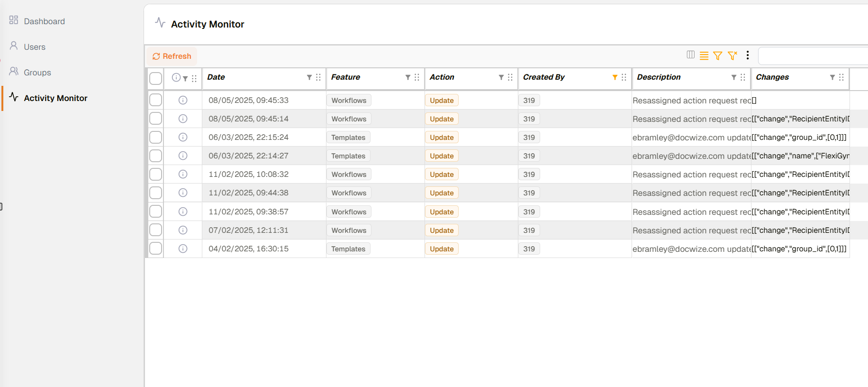Screen dimensions: 868x387
Task: Open filter dropdown on Changes column
Action: point(832,77)
